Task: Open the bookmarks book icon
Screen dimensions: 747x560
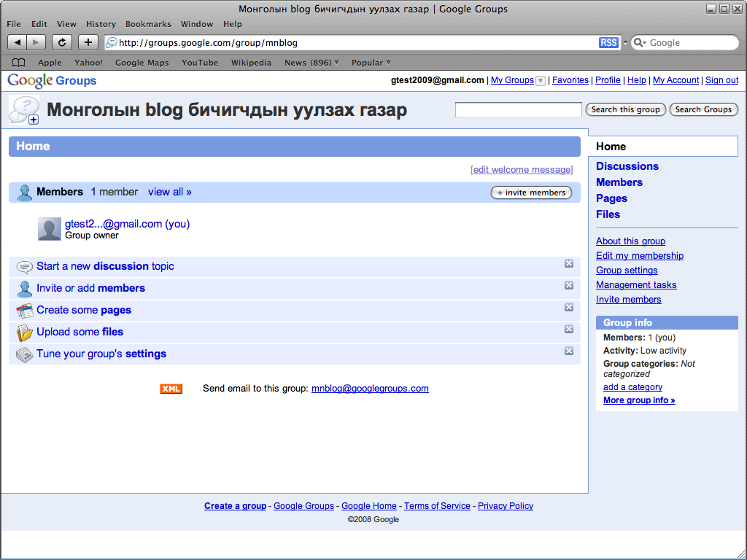Action: click(18, 63)
